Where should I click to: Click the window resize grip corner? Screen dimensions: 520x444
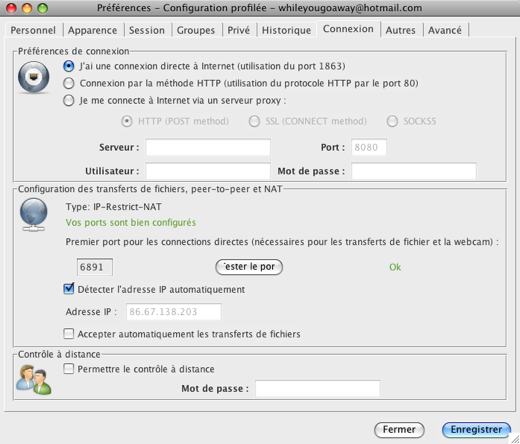pos(515,439)
